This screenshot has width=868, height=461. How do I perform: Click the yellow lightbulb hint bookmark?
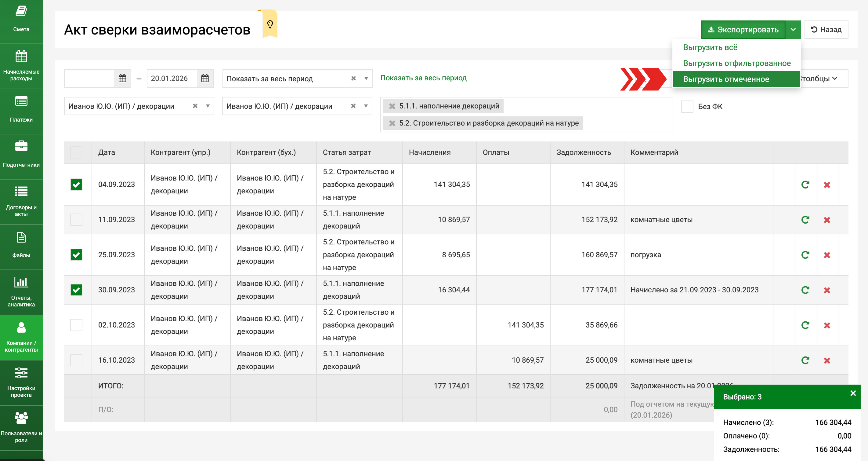click(x=269, y=24)
